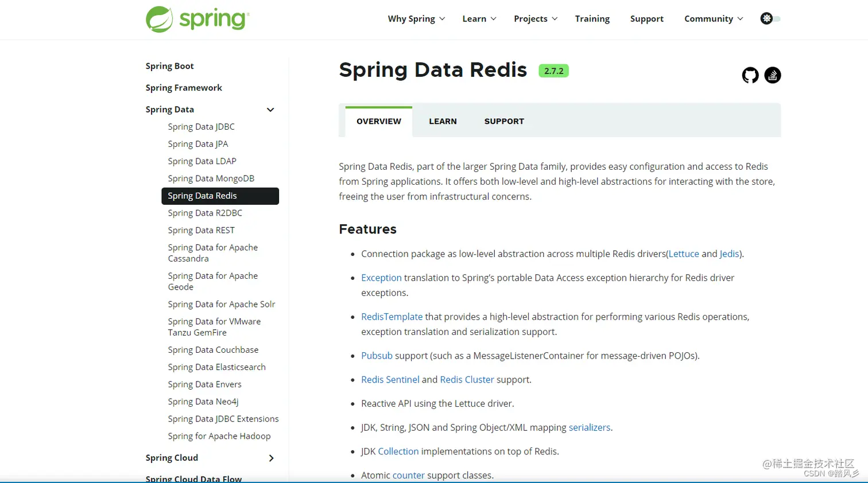Open Spring Data JDBC
Viewport: 868px width, 483px height.
click(x=201, y=127)
